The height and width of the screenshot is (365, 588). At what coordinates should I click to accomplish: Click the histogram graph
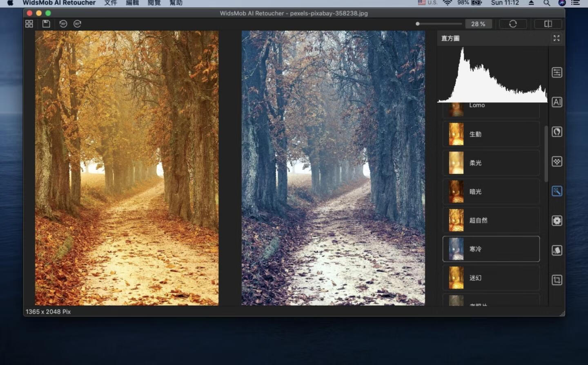492,74
